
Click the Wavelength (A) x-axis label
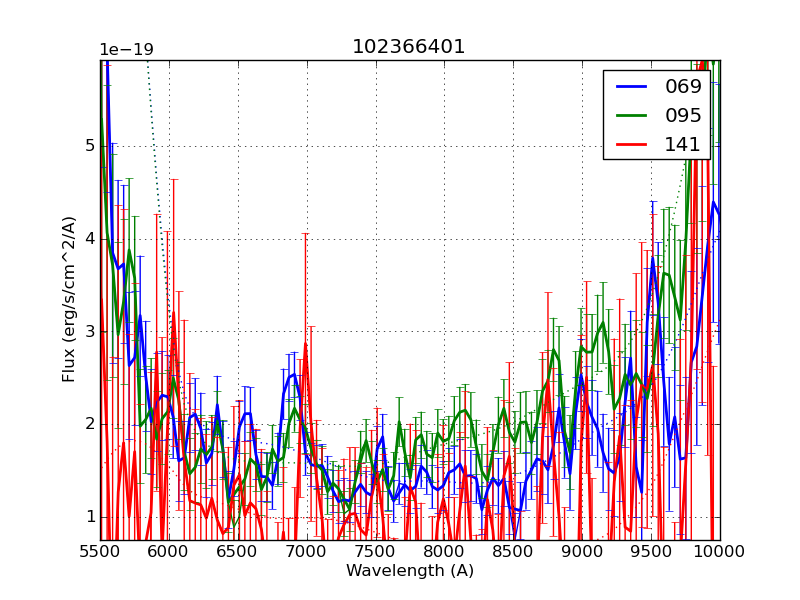410,571
